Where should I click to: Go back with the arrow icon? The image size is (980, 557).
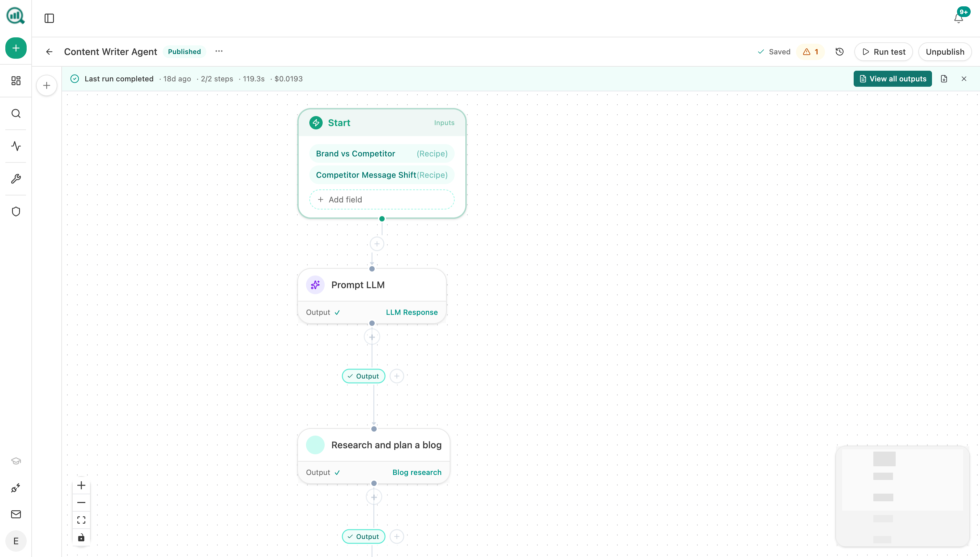49,52
